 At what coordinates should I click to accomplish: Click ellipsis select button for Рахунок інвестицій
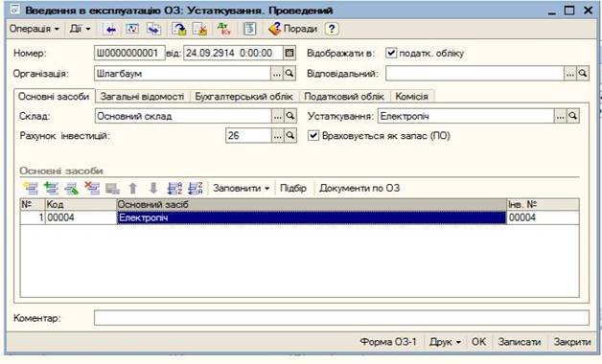click(x=278, y=135)
